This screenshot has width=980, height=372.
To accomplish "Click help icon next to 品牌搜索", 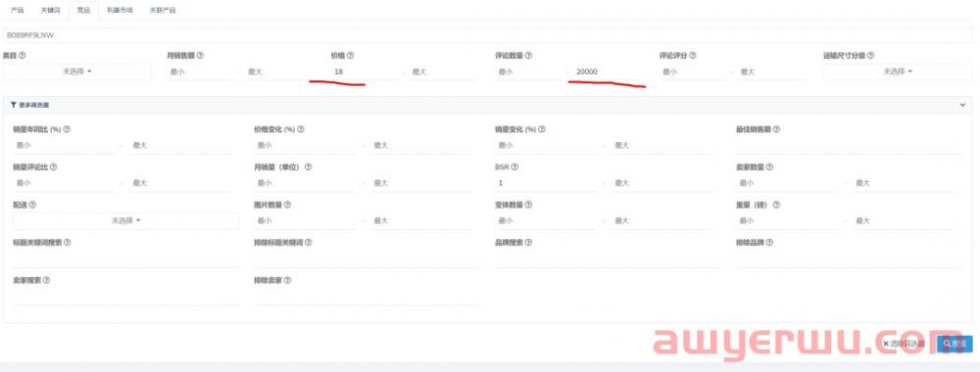I will click(528, 242).
